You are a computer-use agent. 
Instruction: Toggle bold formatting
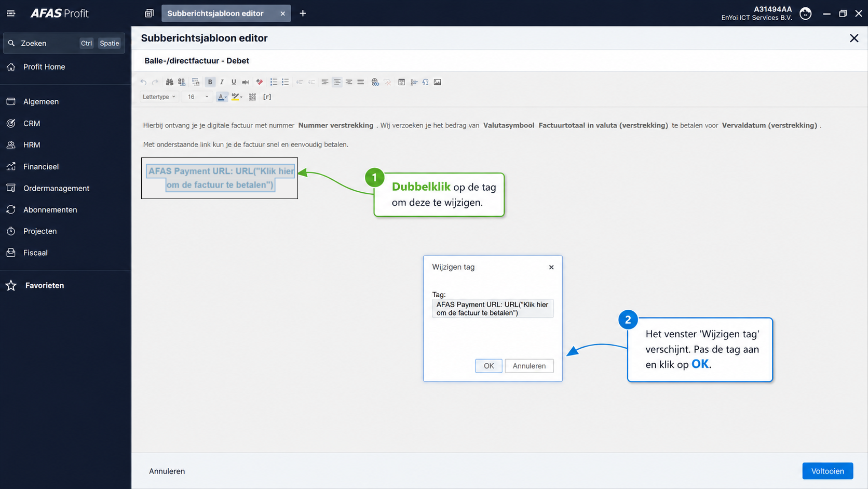click(x=210, y=82)
